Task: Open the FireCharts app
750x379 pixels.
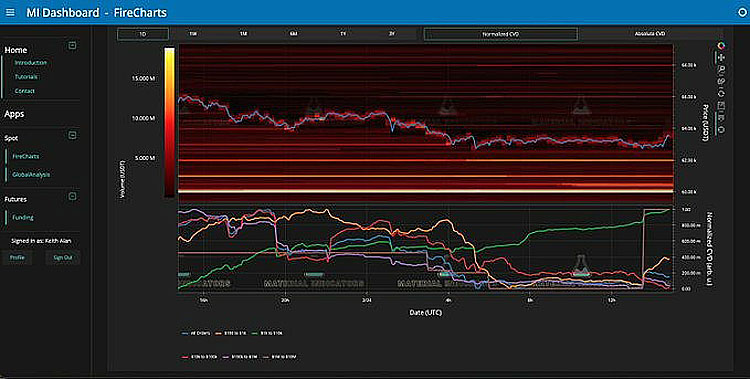Action: pyautogui.click(x=26, y=156)
